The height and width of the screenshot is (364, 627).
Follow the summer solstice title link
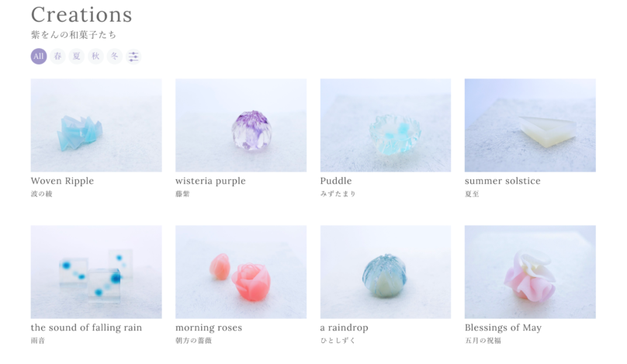coord(503,181)
